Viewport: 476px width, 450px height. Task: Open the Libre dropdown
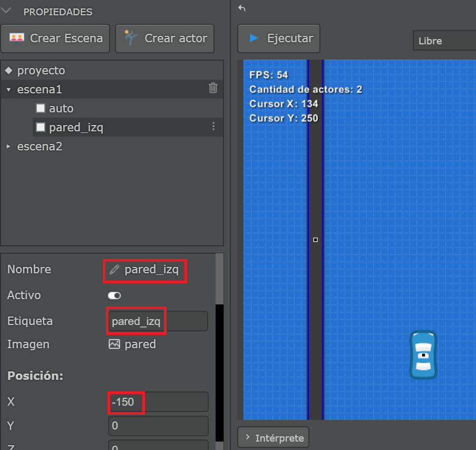pos(444,41)
